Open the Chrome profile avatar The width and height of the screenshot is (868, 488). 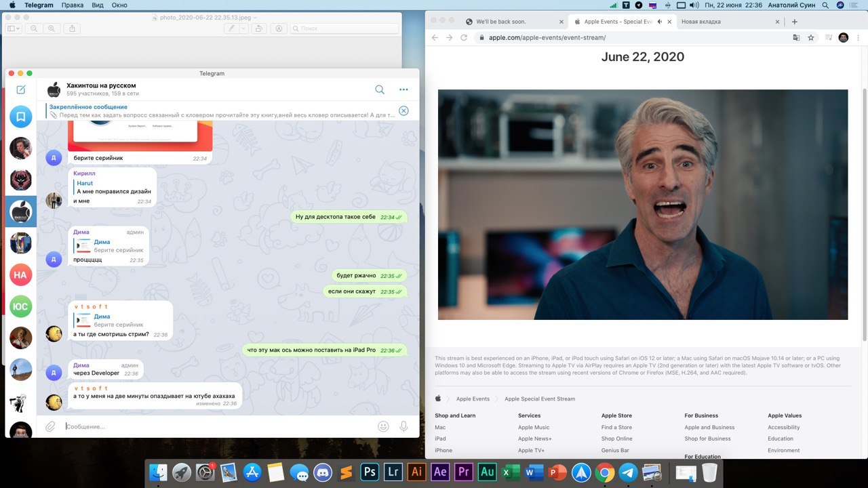pos(844,38)
